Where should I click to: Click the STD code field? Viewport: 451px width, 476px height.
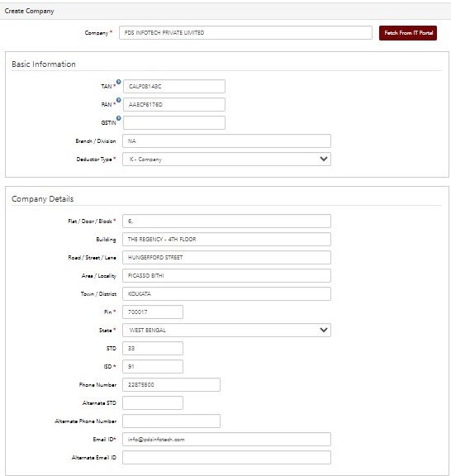(153, 348)
